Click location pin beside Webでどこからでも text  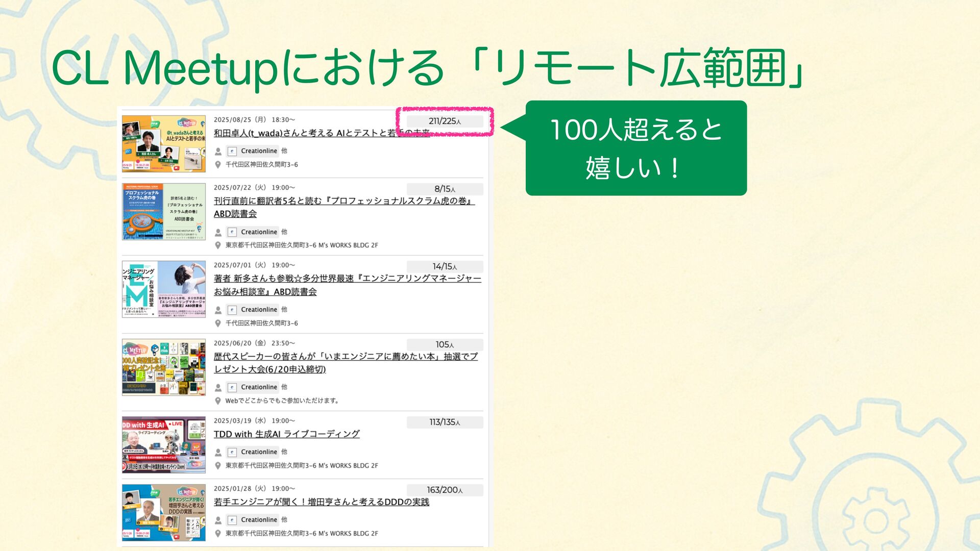pos(218,401)
